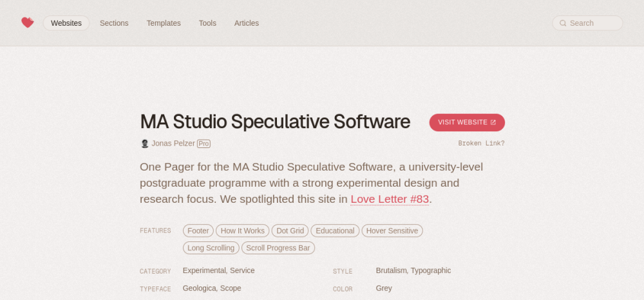Follow the Love Letter #83 link

point(390,199)
